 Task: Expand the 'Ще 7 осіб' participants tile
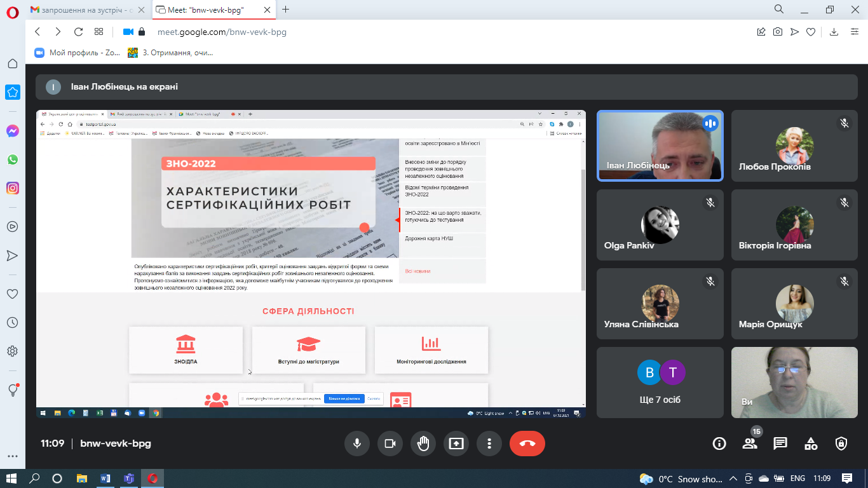pos(660,382)
